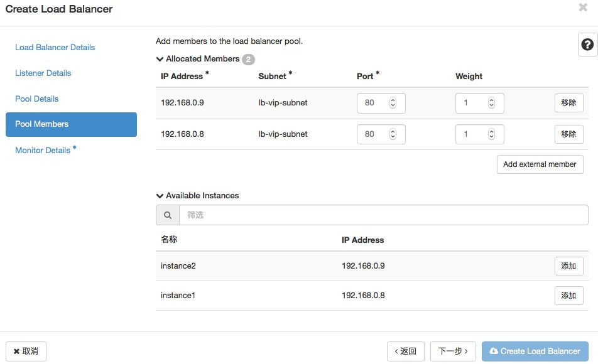
Task: Go to the Listener Details step
Action: [43, 73]
